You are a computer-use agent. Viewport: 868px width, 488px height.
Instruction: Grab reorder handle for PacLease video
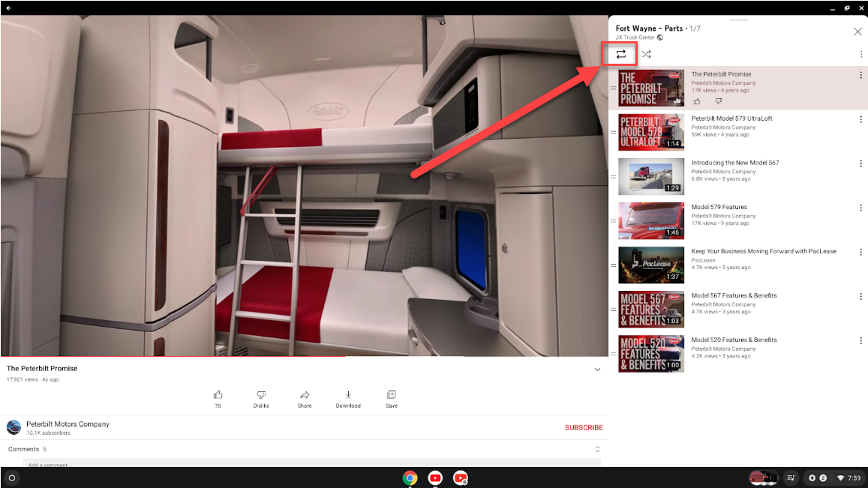(613, 265)
